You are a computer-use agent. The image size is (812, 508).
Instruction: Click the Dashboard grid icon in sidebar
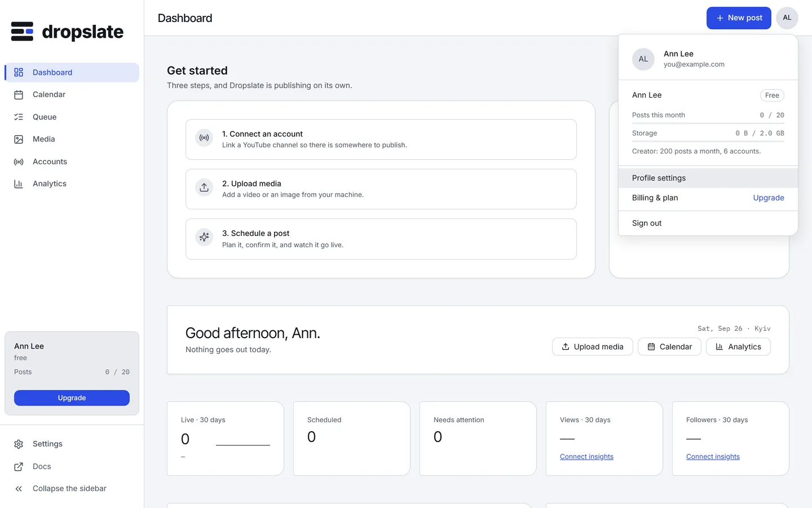[19, 72]
